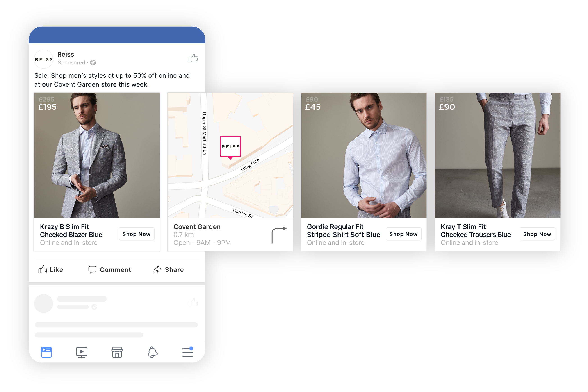The width and height of the screenshot is (588, 392).
Task: Click the £45 sale price on shirt
Action: point(313,107)
